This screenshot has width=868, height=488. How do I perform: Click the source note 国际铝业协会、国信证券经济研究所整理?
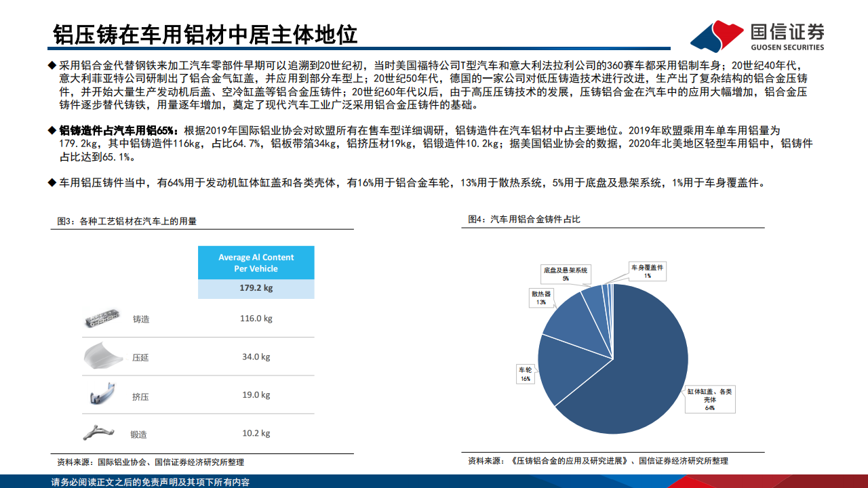[151, 462]
